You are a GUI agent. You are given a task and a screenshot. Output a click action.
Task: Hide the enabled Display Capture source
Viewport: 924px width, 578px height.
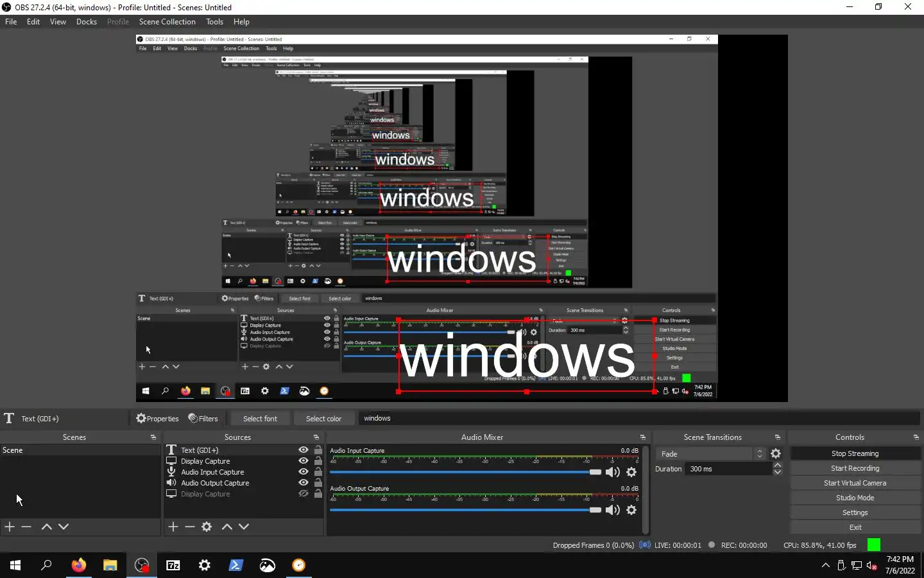click(x=304, y=461)
